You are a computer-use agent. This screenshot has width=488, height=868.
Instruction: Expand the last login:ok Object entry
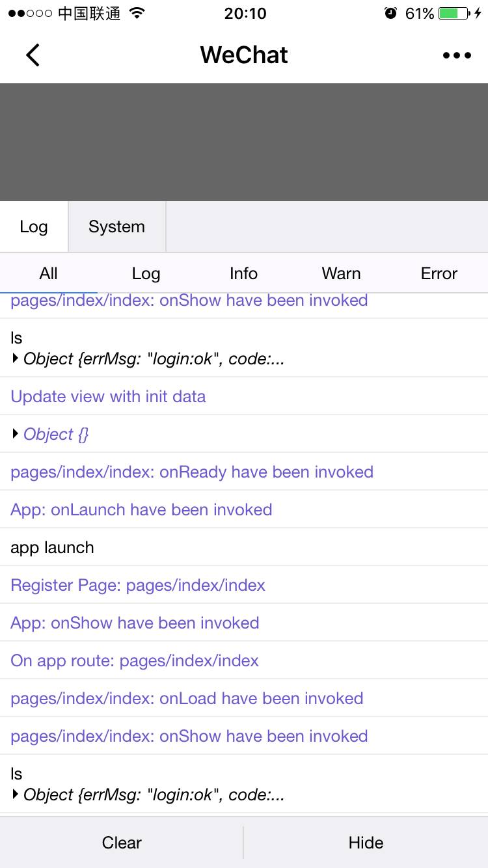pos(148,794)
